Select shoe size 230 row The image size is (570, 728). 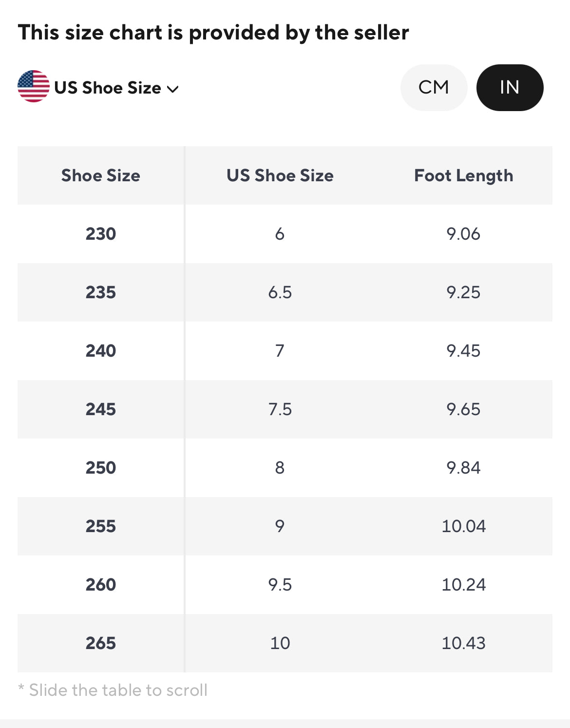coord(101,234)
